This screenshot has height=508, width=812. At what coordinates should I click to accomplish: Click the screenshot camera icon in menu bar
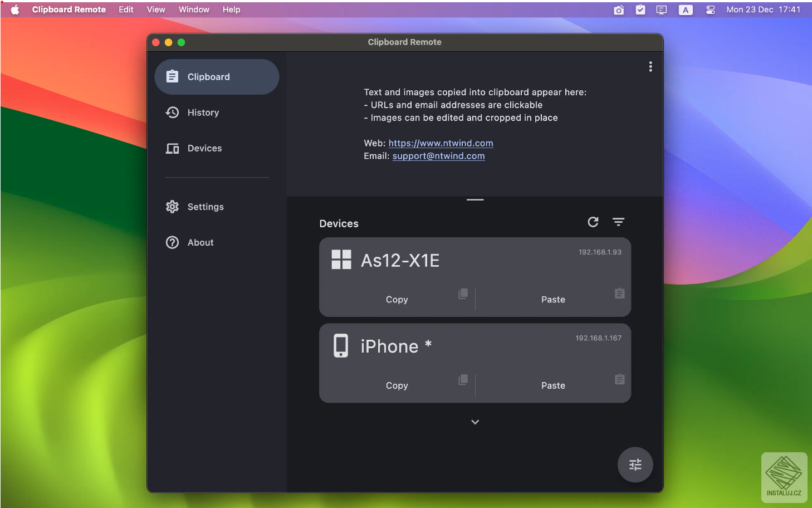tap(618, 10)
